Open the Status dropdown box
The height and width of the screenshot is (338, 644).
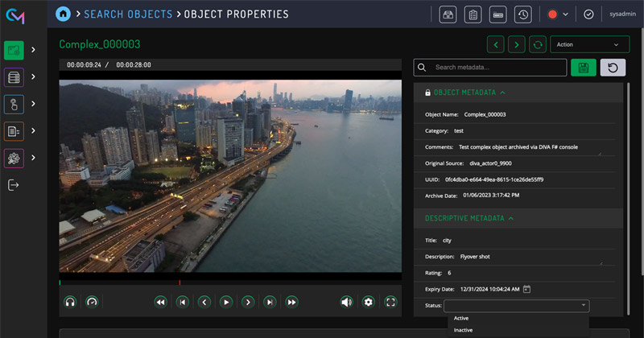(x=516, y=306)
